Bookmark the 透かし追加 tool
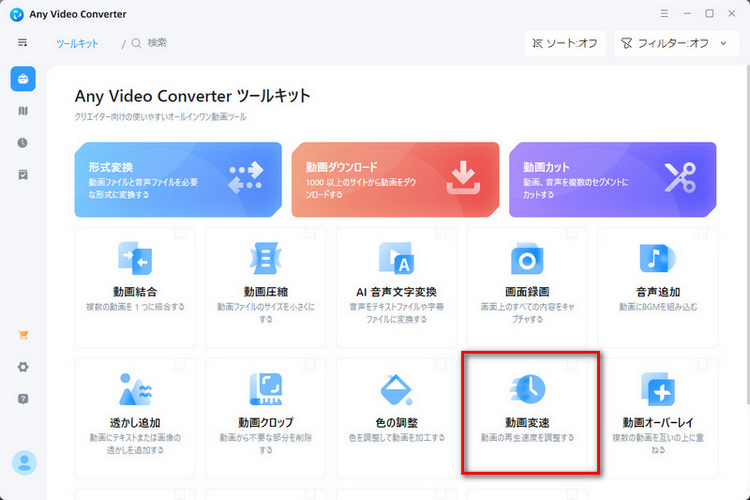The width and height of the screenshot is (750, 500). [x=179, y=364]
